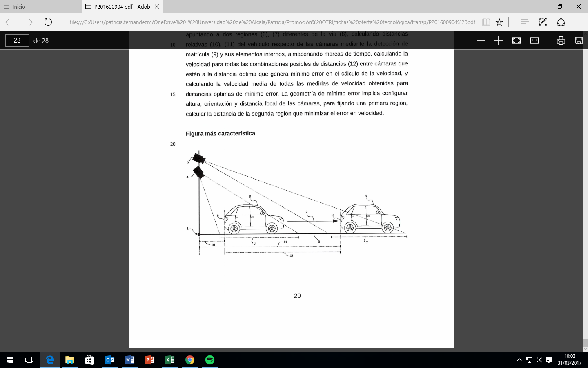The height and width of the screenshot is (368, 588).
Task: Zoom in using the plus icon
Action: (499, 40)
